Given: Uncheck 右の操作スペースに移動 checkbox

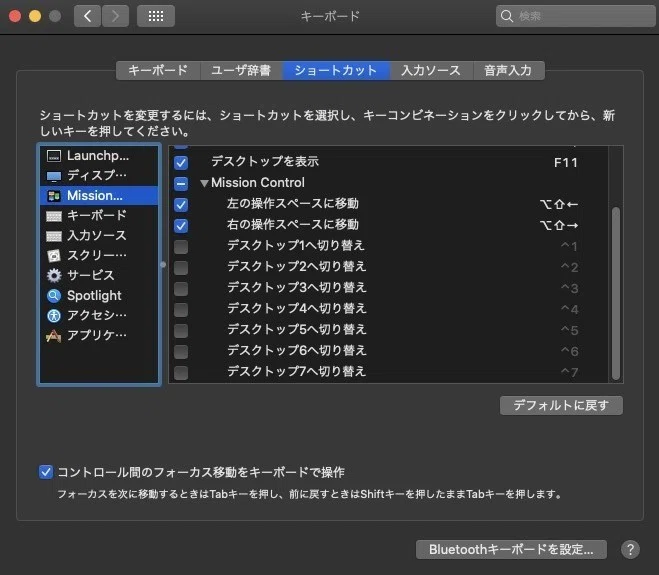Looking at the screenshot, I should [181, 226].
